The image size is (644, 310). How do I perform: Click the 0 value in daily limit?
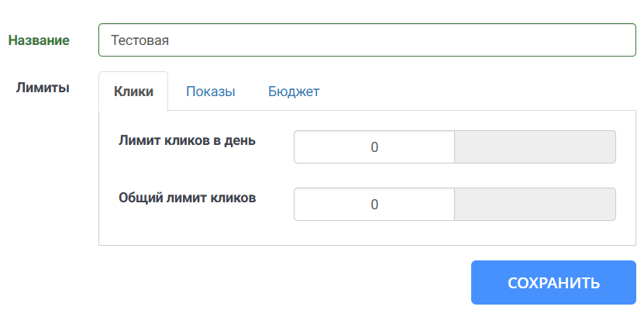(x=374, y=147)
